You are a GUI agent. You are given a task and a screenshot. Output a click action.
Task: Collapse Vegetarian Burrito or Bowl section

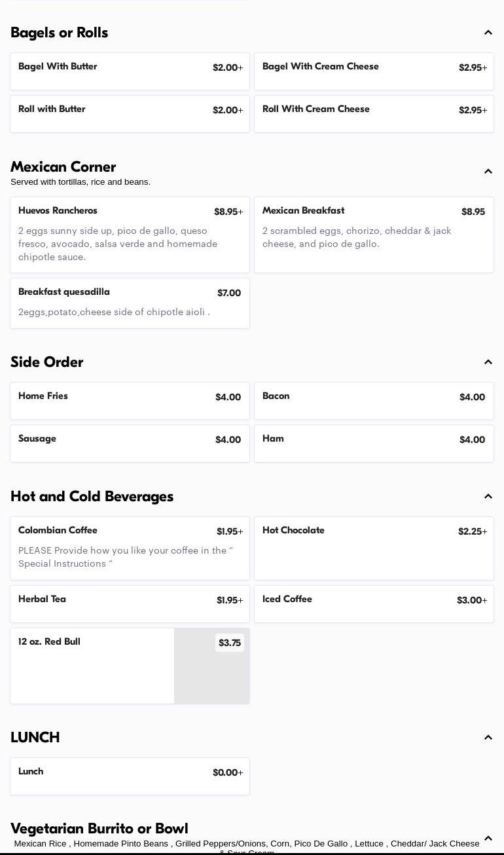pos(488,839)
